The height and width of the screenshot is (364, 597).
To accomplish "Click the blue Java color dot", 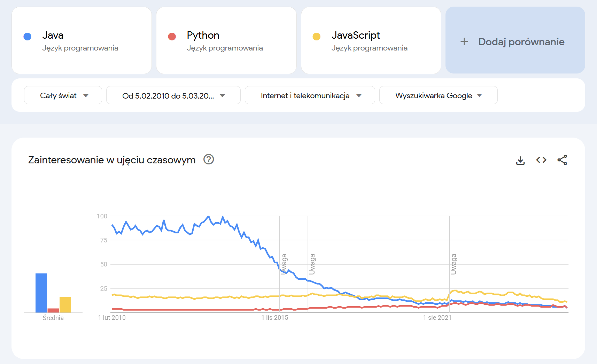I will [28, 37].
